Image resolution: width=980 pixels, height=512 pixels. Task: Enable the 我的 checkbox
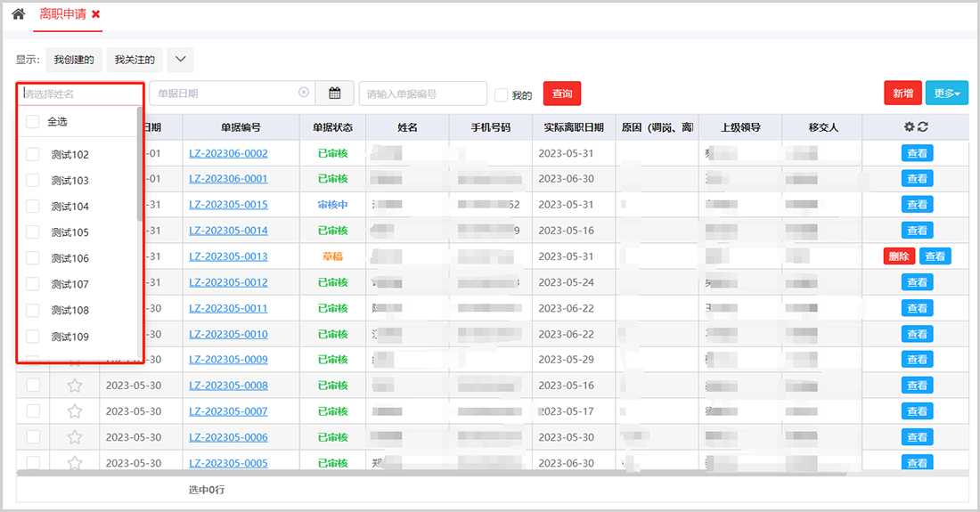point(502,95)
